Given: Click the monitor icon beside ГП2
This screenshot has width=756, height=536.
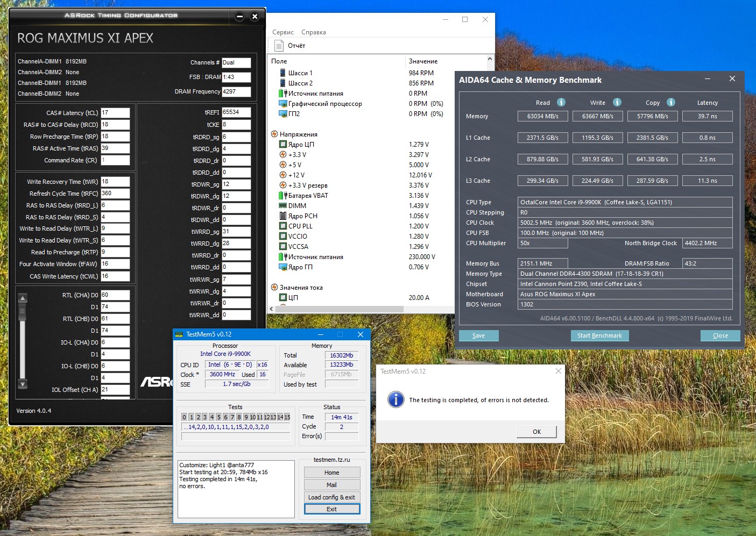Looking at the screenshot, I should pos(282,113).
